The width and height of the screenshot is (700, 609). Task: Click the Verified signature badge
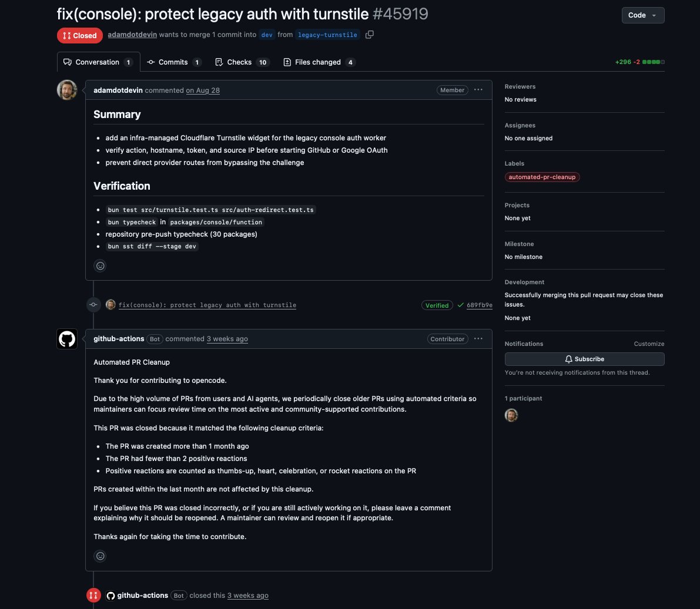437,305
